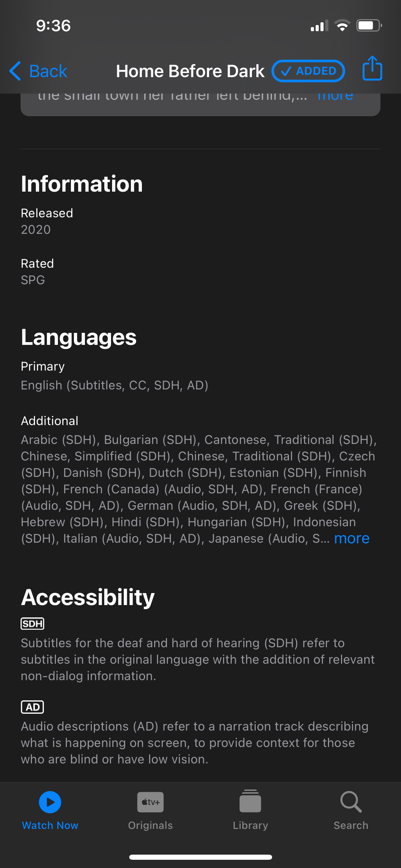401x868 pixels.
Task: Tap the Search magnifying glass icon
Action: (351, 802)
